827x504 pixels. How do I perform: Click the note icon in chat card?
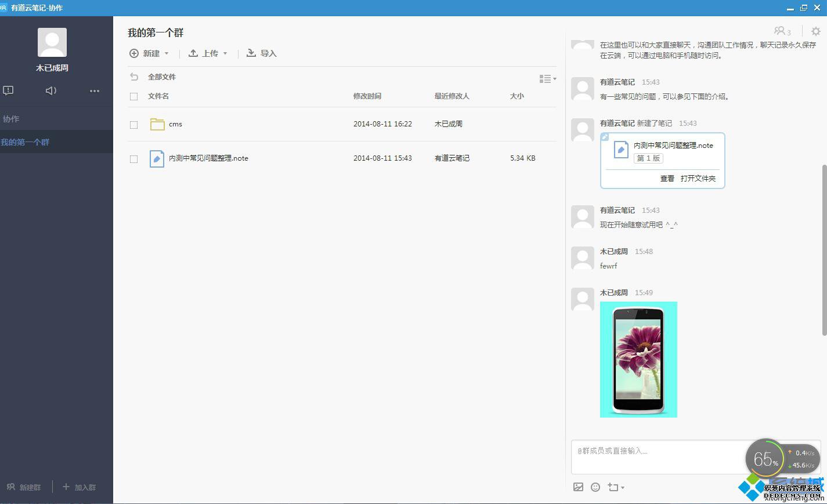point(621,150)
